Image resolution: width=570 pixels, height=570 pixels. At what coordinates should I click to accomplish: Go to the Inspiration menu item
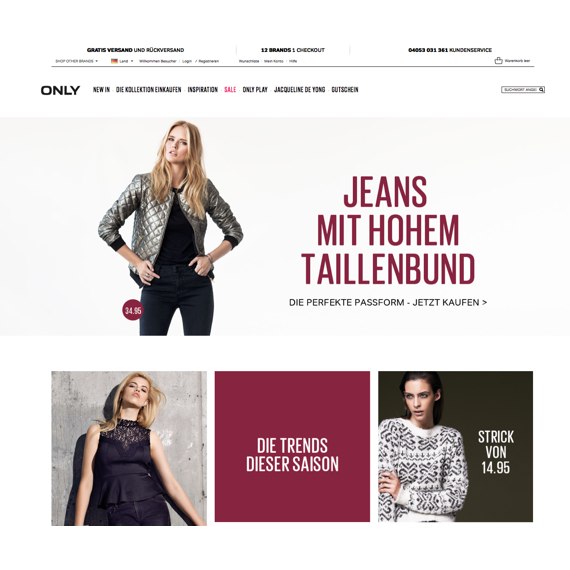pyautogui.click(x=202, y=89)
